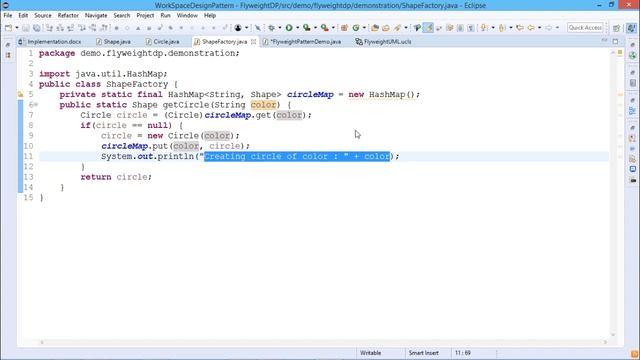
Task: Click the Forward navigation arrow icon
Action: click(x=549, y=28)
